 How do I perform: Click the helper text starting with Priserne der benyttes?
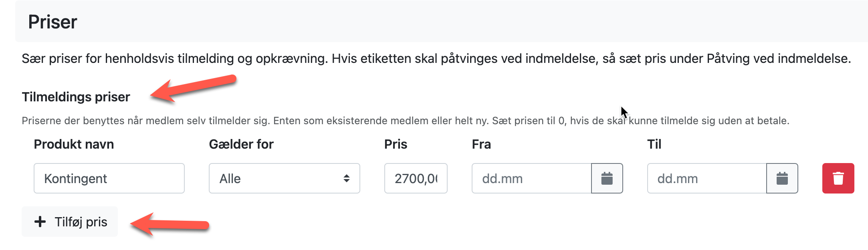pyautogui.click(x=405, y=121)
